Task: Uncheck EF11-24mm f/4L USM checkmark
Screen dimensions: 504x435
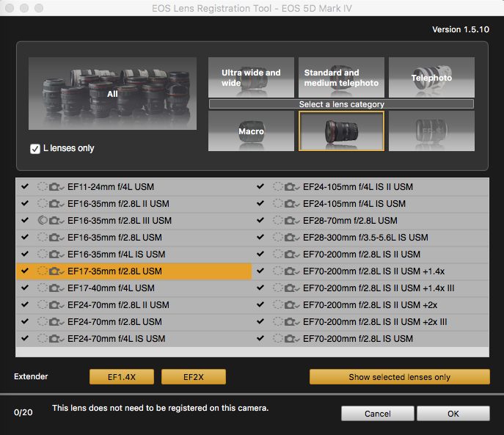Action: pos(25,186)
